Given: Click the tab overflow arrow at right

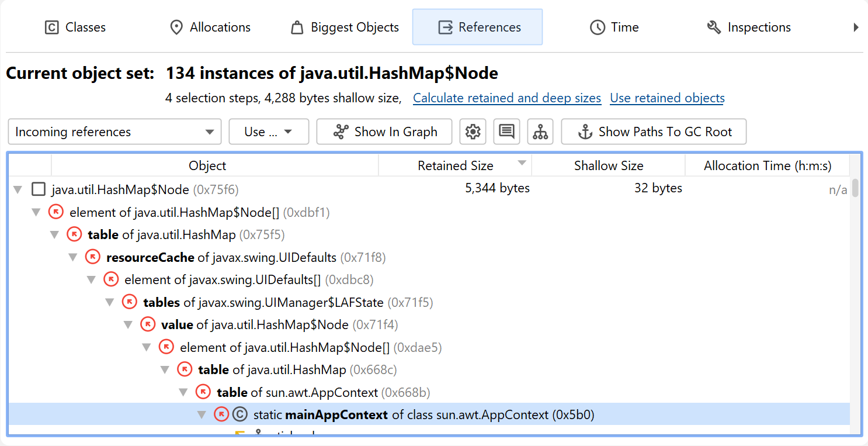Looking at the screenshot, I should [x=856, y=27].
